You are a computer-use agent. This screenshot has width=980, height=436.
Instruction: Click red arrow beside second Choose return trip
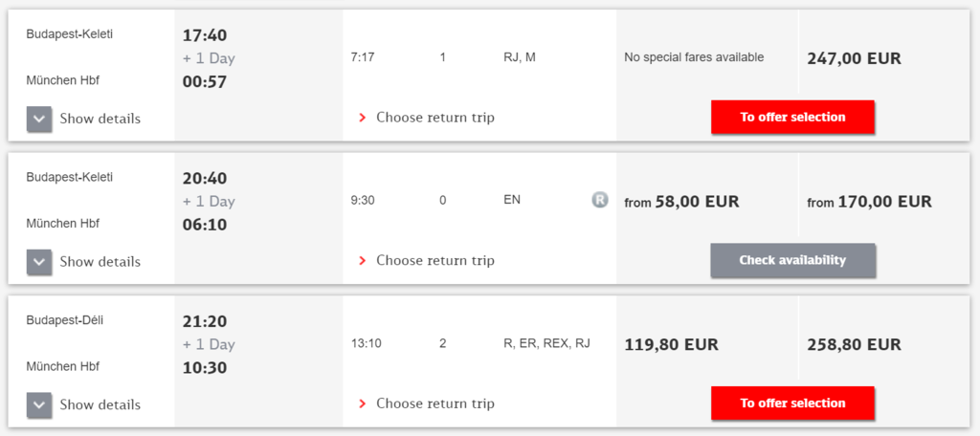(x=363, y=261)
